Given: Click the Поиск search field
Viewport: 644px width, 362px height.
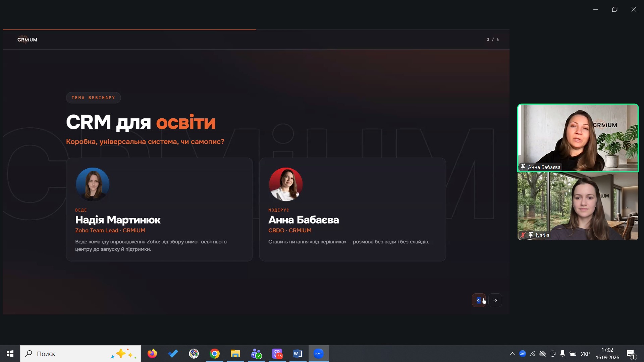Looking at the screenshot, I should click(x=80, y=354).
